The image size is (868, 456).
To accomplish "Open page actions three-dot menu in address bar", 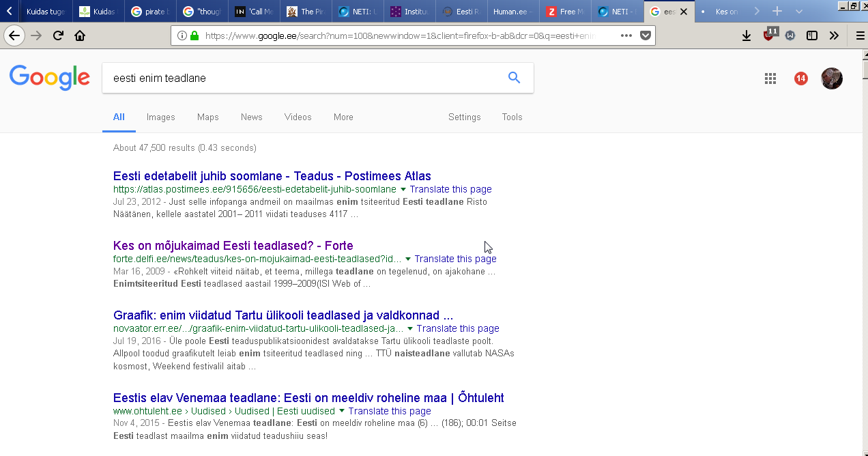I will [x=626, y=35].
